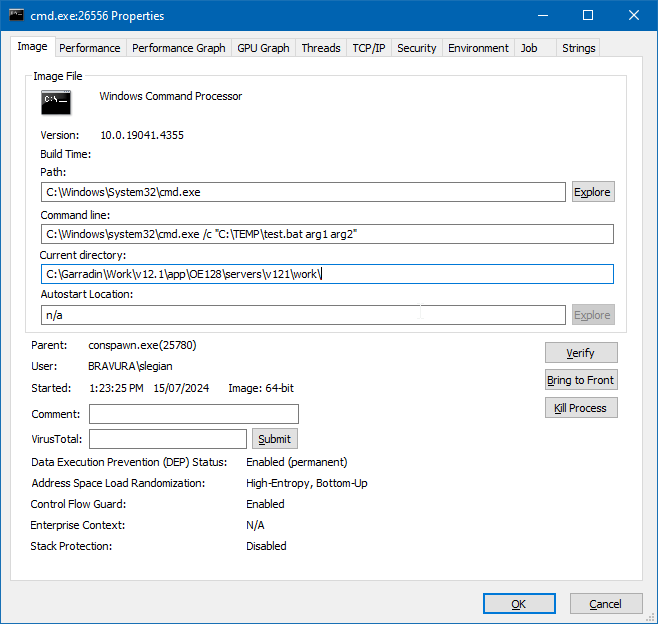This screenshot has height=624, width=658.
Task: Click the Path text field
Action: coord(303,192)
